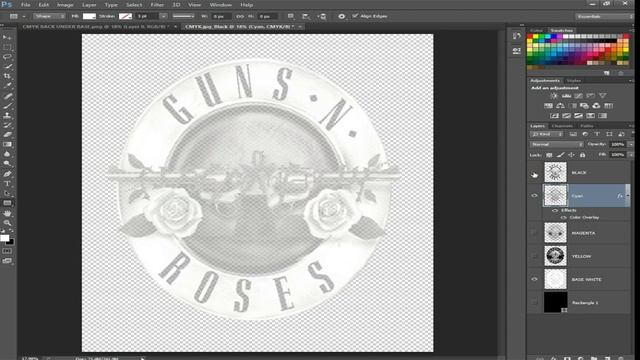Select the Zoom tool

(x=7, y=223)
